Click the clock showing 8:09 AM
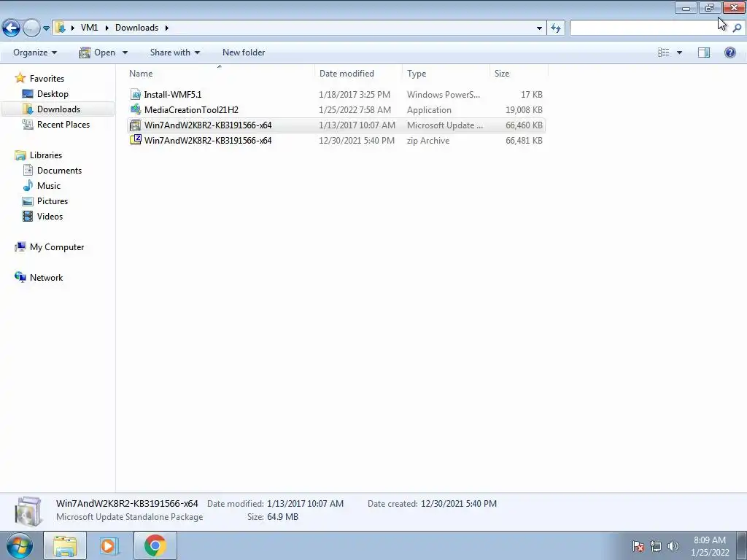 point(710,540)
